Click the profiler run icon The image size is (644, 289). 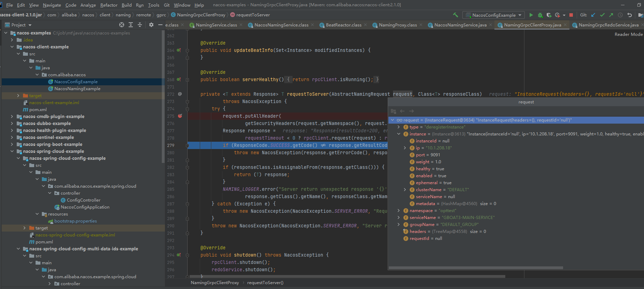[558, 15]
